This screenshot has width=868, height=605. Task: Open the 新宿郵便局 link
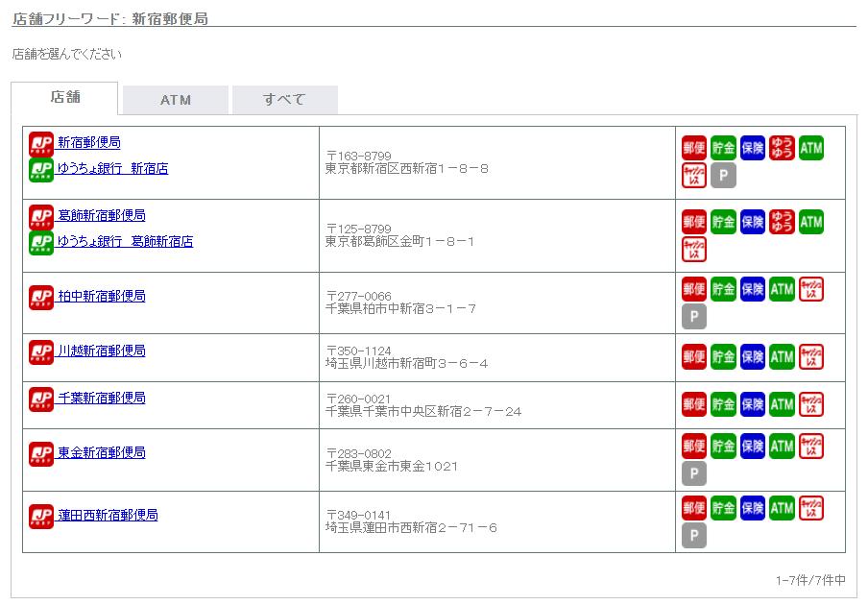point(89,142)
